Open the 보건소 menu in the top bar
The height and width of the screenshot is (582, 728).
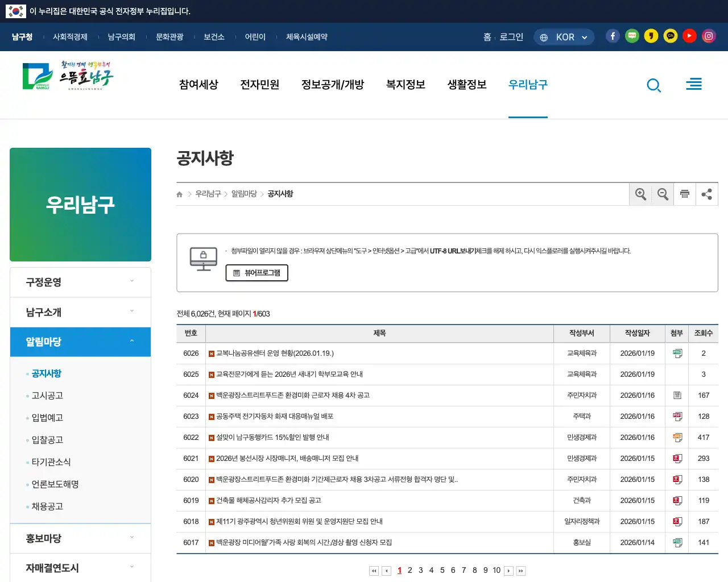point(214,36)
